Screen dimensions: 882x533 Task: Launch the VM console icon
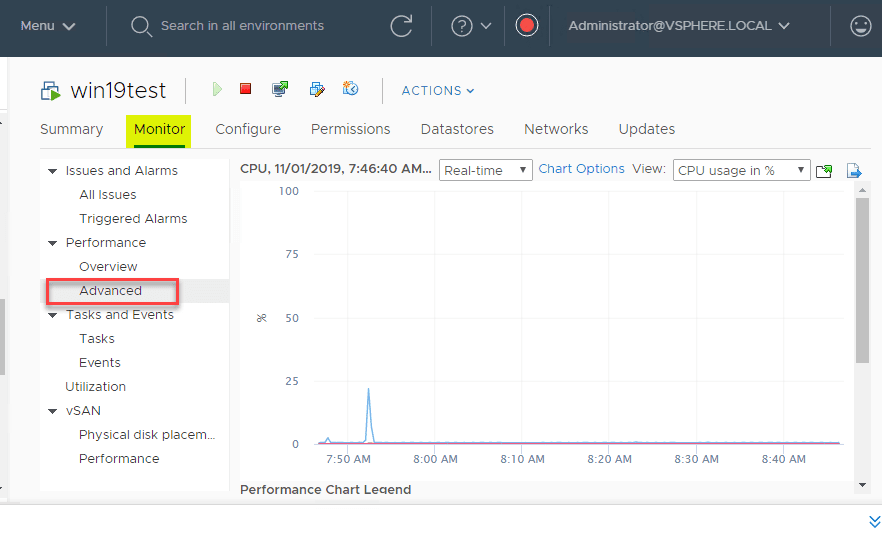[280, 89]
